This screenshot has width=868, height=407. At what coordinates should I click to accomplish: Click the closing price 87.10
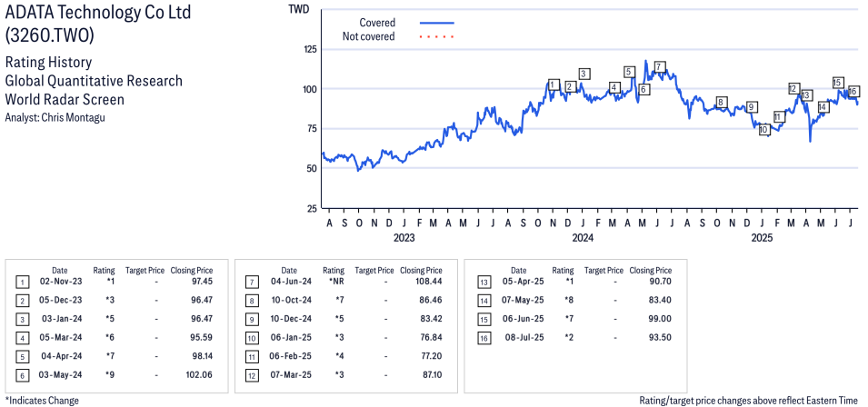click(x=431, y=375)
